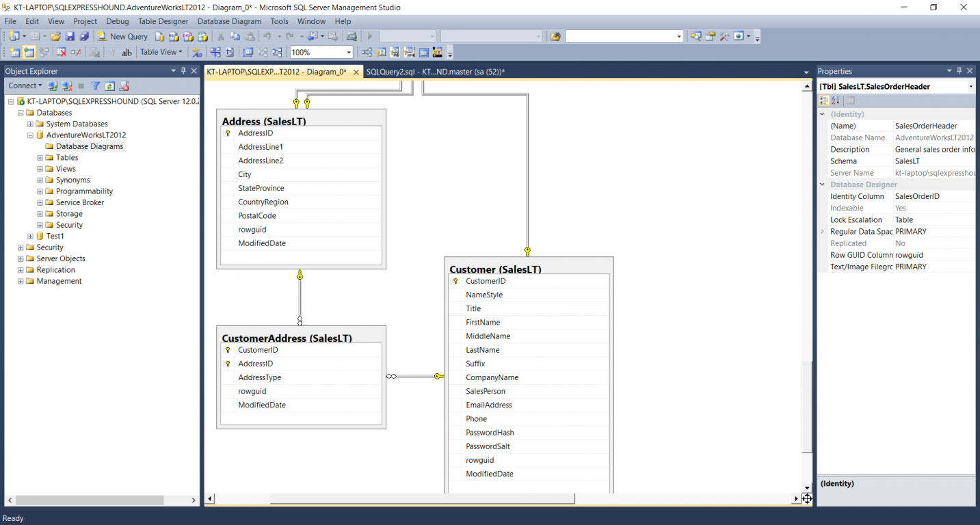Save the diagram with the floppy disk icon
This screenshot has width=980, height=525.
70,36
